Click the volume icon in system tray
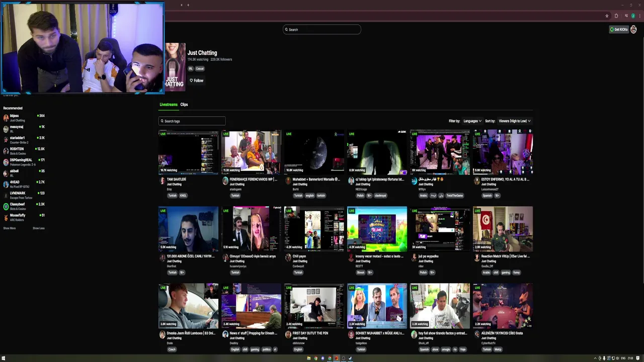 (x=616, y=358)
